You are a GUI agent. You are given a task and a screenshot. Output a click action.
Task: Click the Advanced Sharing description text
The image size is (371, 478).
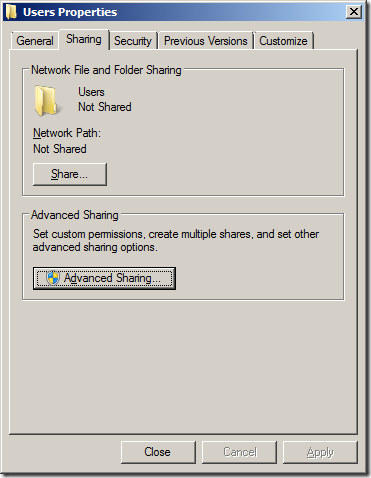[176, 241]
